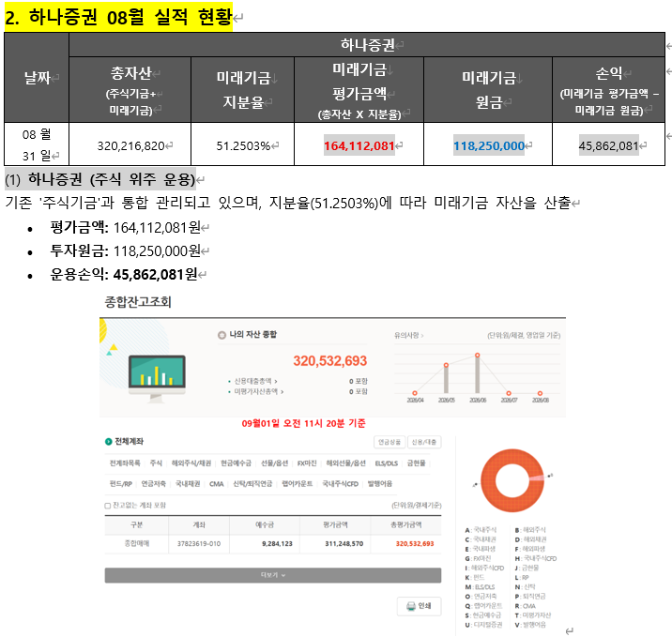Image resolution: width=672 pixels, height=637 pixels.
Task: Check the 잔고없는 계좌 포함 checkbox
Action: 108,506
